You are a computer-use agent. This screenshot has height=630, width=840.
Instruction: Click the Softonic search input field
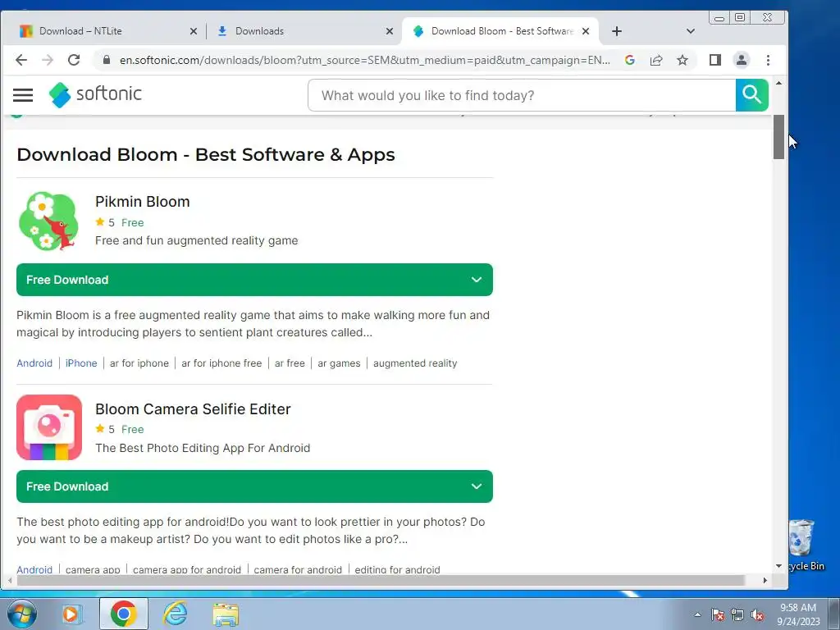point(522,95)
